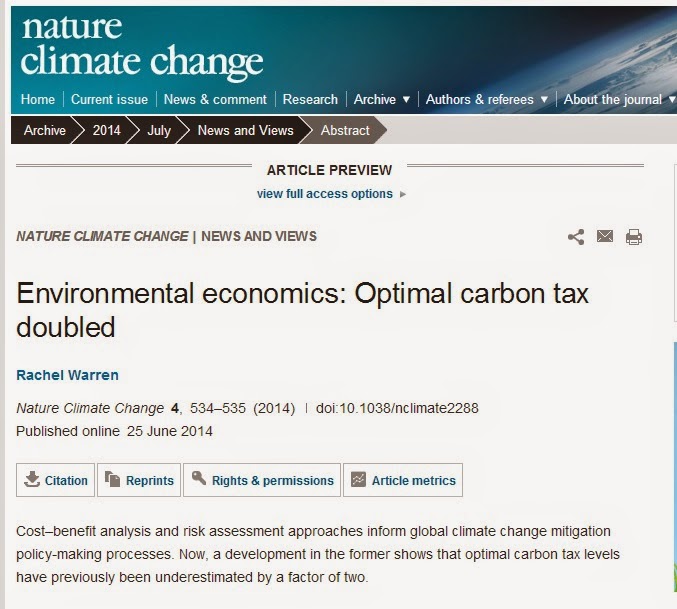The width and height of the screenshot is (677, 609).
Task: Click the Citation download icon
Action: coord(32,479)
